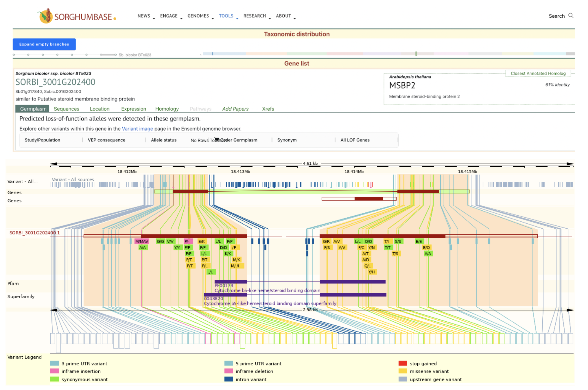This screenshot has width=588, height=390.
Task: Switch to the Sequences tab
Action: pos(66,109)
